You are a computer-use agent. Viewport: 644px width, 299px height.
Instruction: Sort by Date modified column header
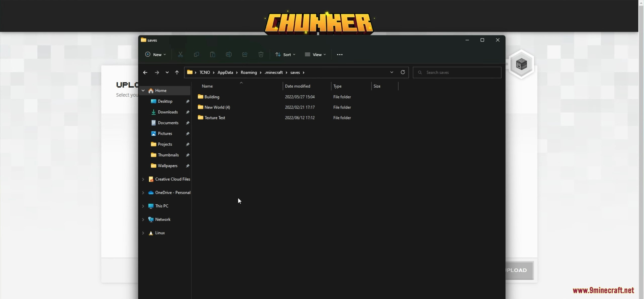[x=298, y=86]
